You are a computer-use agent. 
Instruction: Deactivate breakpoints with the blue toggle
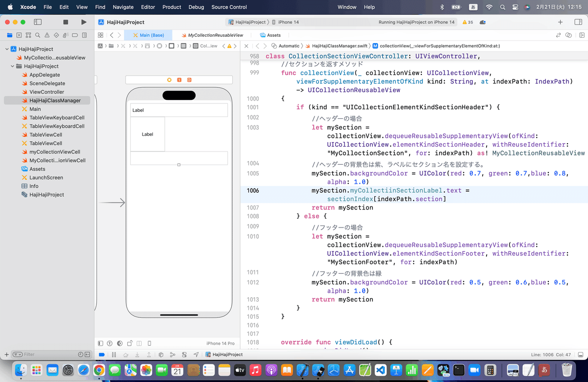tap(101, 354)
